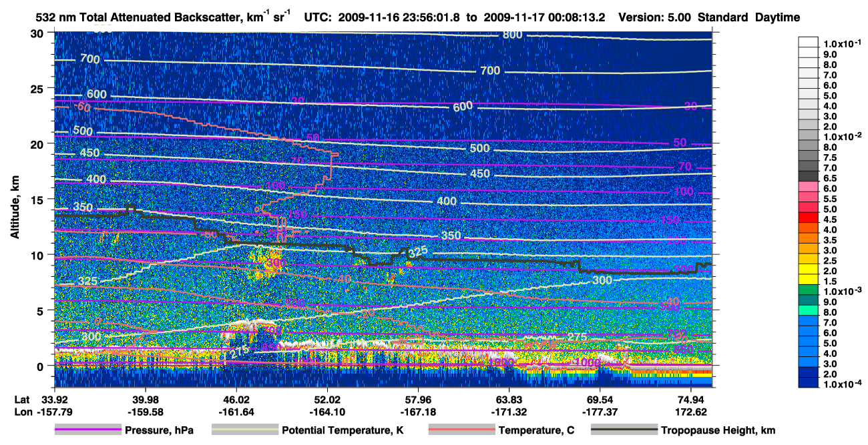Click the latitude value 46.02

[236, 400]
